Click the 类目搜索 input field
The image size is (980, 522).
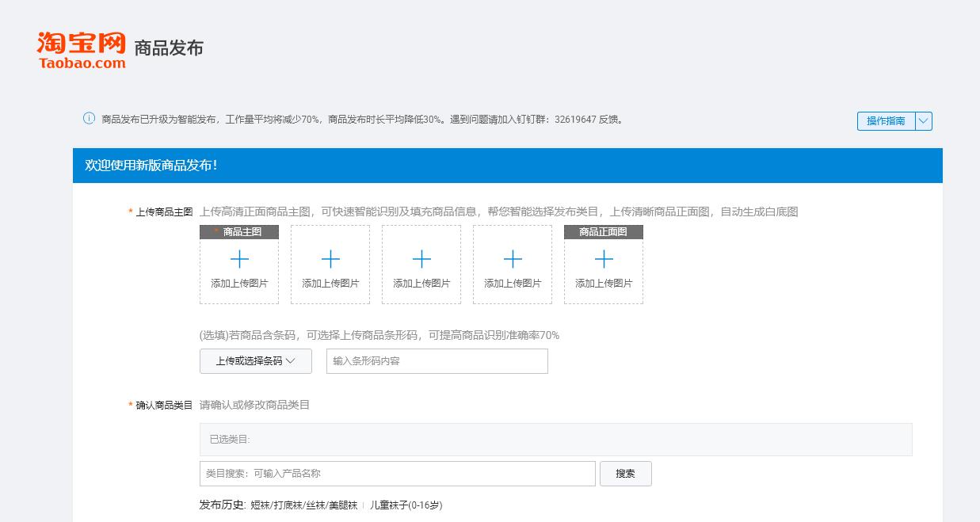point(396,473)
